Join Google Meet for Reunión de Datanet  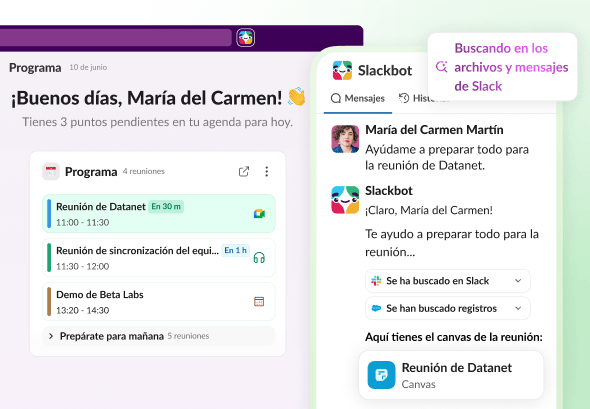(259, 214)
